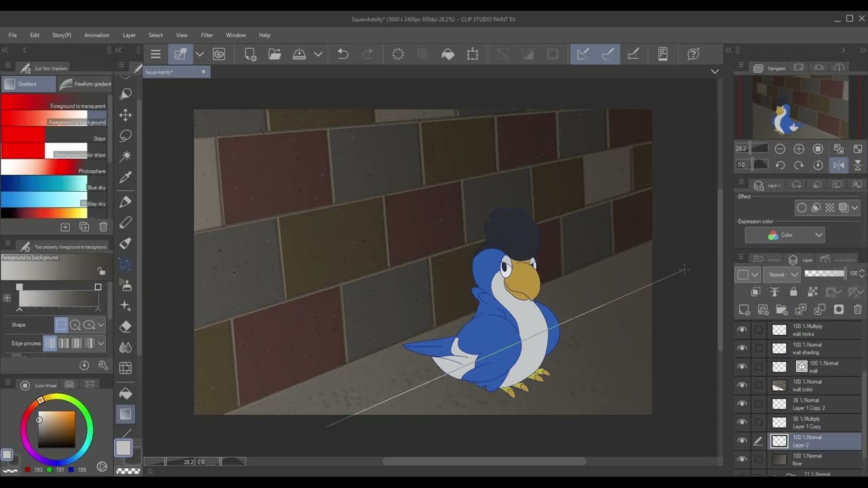868x488 pixels.
Task: Hide the Layer 1 Copy 2 layer
Action: pyautogui.click(x=742, y=404)
